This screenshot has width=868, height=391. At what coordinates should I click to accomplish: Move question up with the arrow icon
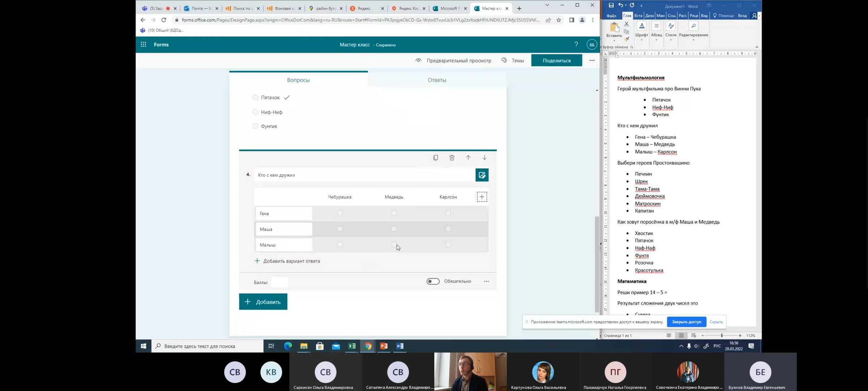click(468, 157)
